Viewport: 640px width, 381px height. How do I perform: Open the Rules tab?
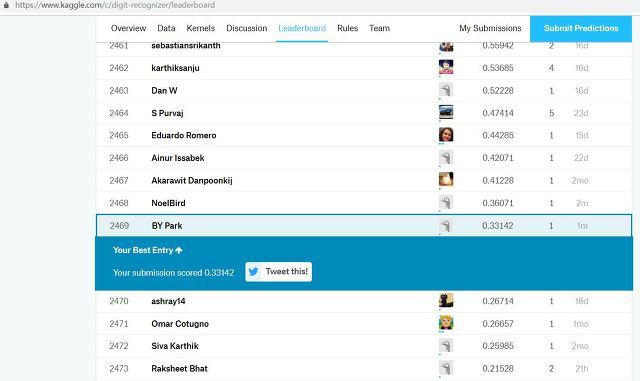point(347,28)
